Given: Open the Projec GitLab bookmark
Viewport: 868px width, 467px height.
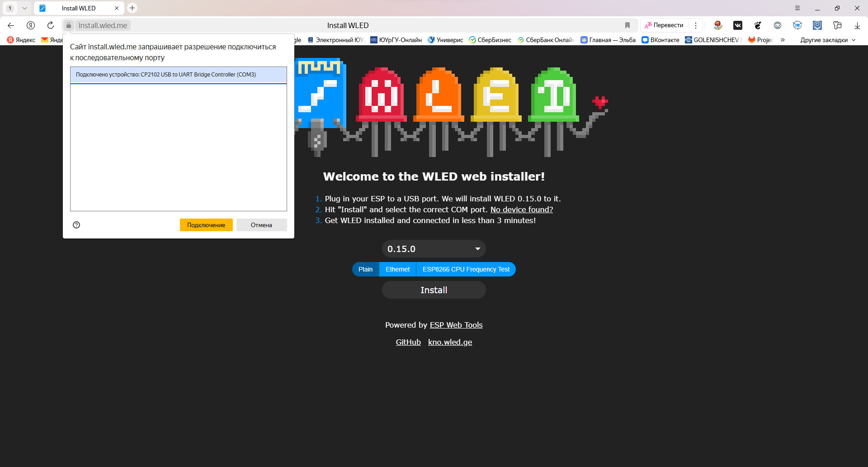Looking at the screenshot, I should coord(761,40).
